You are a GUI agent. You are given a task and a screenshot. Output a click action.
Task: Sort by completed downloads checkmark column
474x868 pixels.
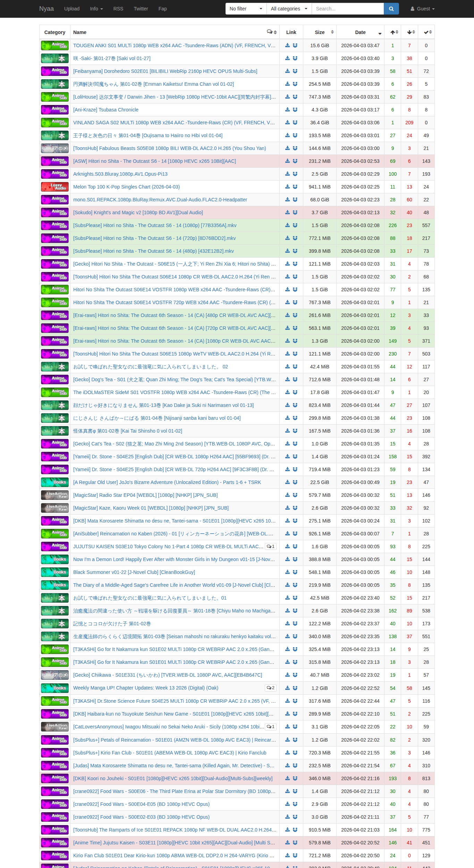click(426, 32)
